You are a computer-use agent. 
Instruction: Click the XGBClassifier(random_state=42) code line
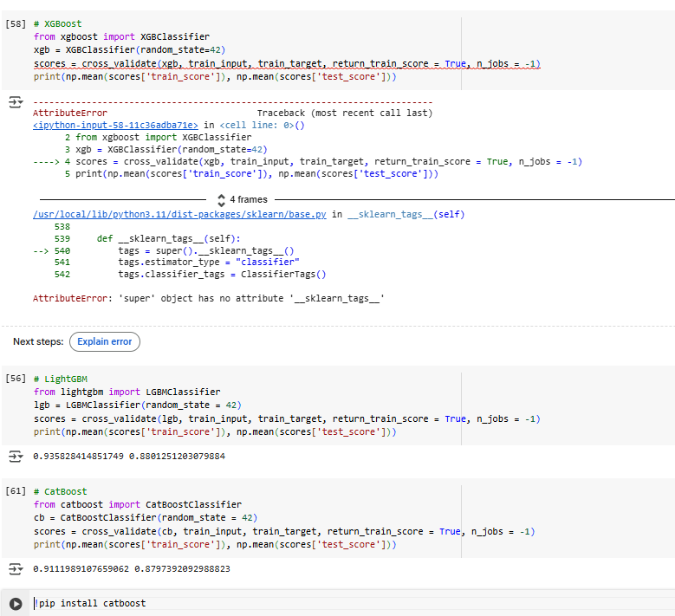point(129,50)
